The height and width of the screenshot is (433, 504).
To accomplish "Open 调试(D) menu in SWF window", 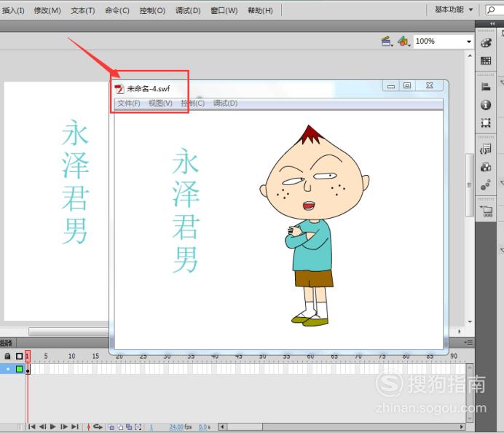I will [225, 104].
